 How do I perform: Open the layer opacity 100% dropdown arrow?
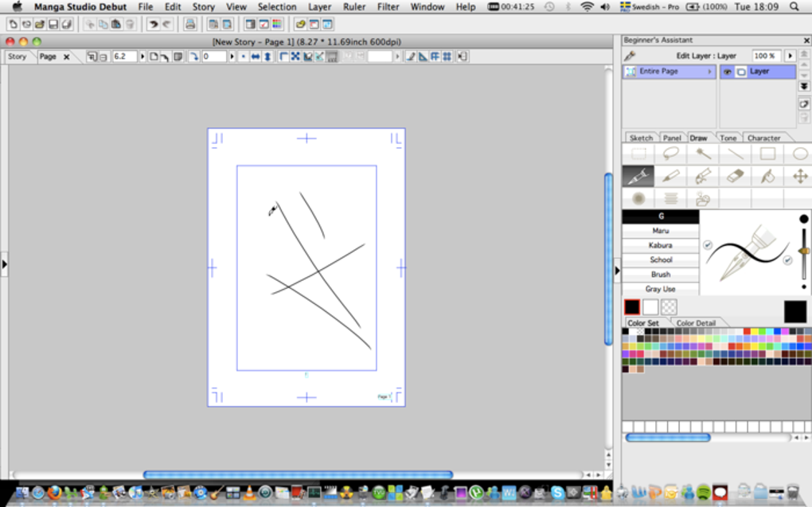click(791, 56)
